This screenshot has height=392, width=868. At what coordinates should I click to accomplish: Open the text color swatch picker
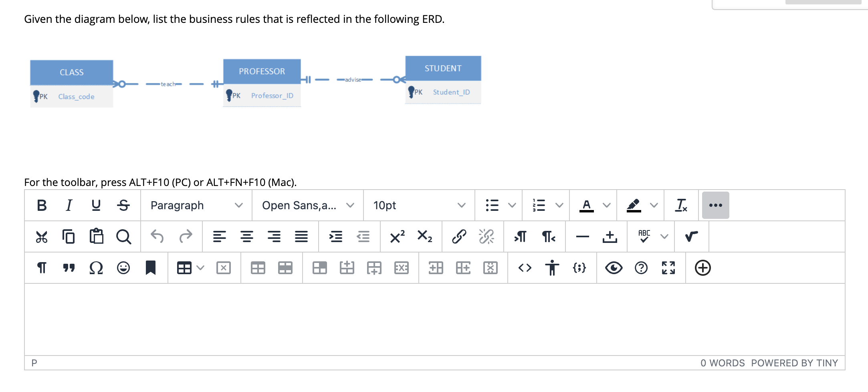(587, 205)
